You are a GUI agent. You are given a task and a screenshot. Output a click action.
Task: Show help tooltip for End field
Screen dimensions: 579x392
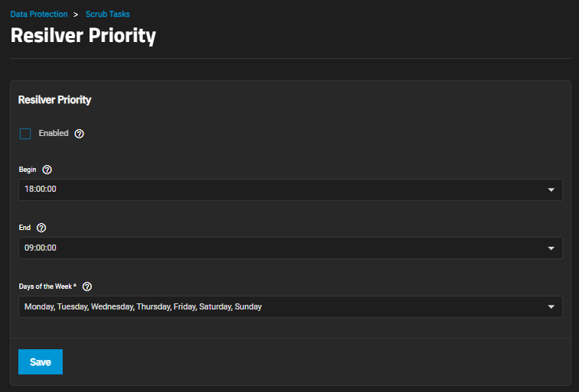41,228
